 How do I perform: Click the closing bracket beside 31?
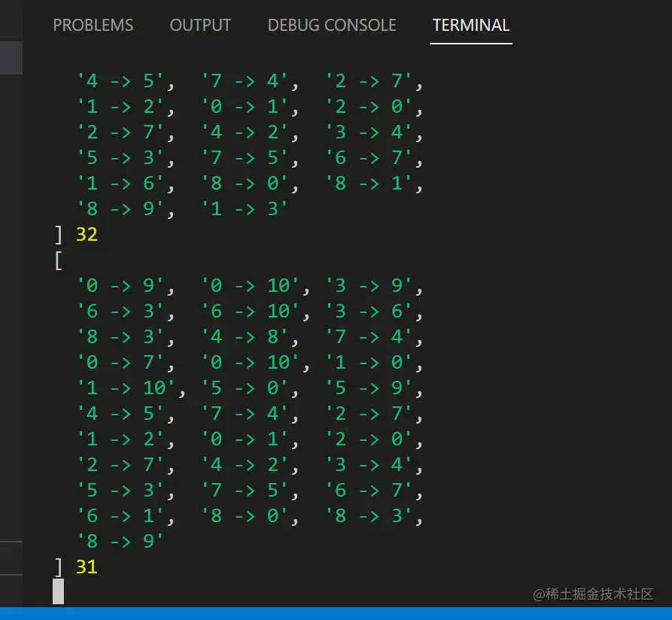59,567
